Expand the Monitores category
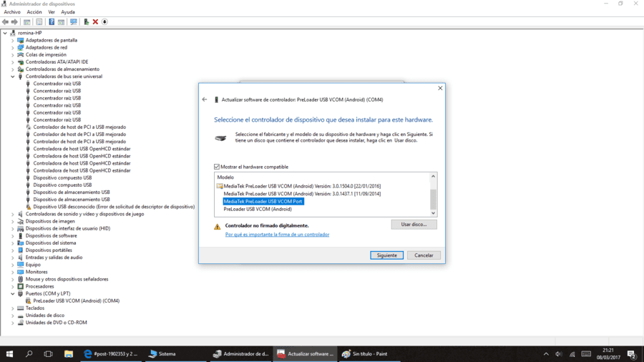Screen dimensions: 644x362 (12, 272)
